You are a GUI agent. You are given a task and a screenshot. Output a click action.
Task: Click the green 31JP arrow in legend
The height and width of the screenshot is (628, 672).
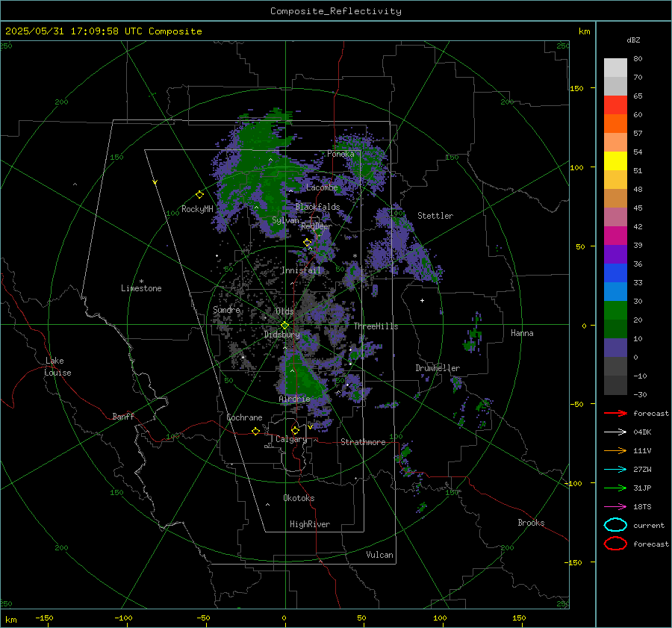click(x=615, y=488)
